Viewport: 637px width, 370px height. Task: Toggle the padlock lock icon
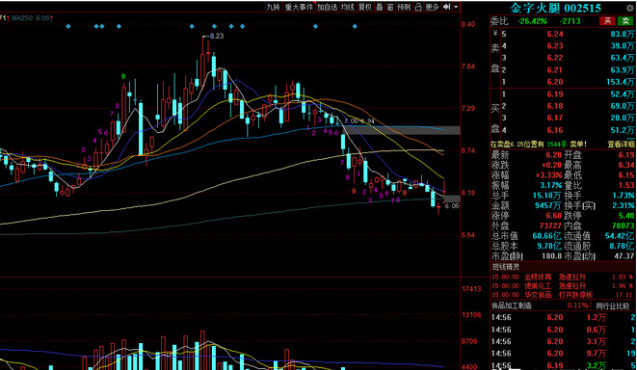click(418, 7)
